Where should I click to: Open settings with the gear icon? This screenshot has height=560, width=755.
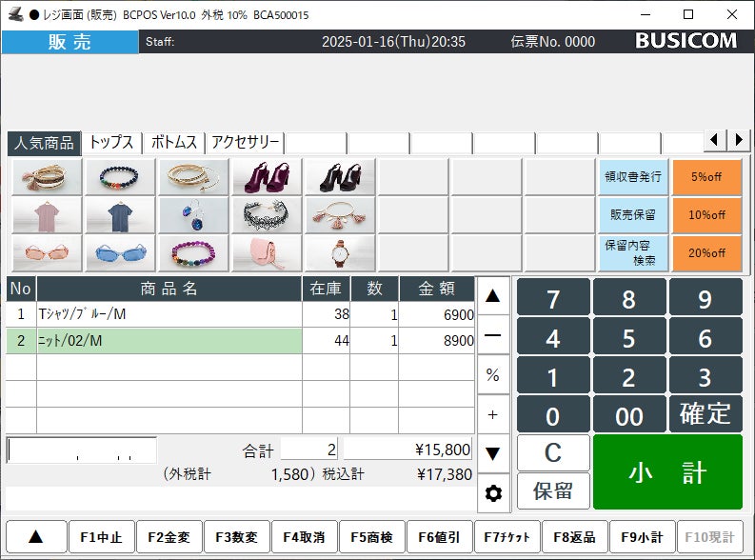(x=493, y=493)
